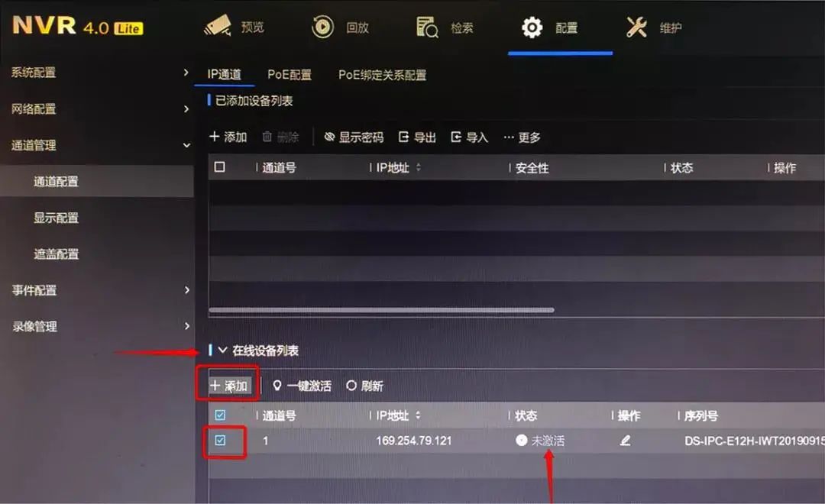Click the horizontal scrollbar of added device list
This screenshot has width=825, height=504.
[381, 310]
